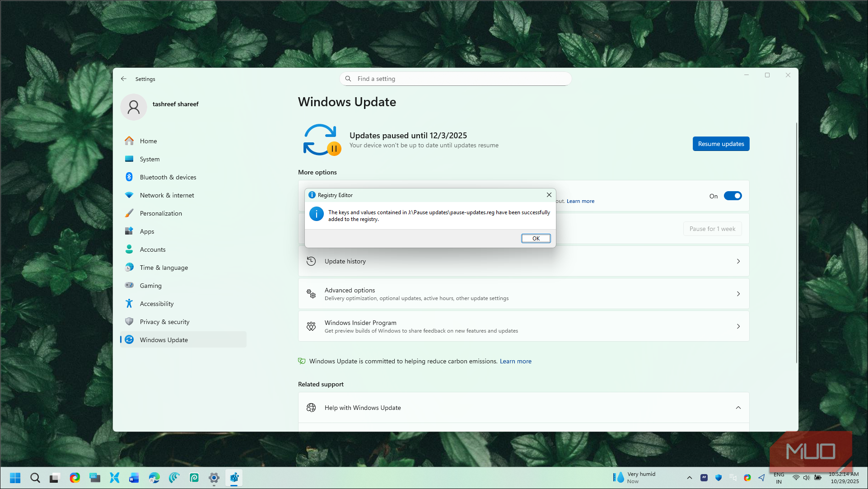Viewport: 868px width, 489px height.
Task: Expand the Advanced options chevron
Action: coord(738,294)
